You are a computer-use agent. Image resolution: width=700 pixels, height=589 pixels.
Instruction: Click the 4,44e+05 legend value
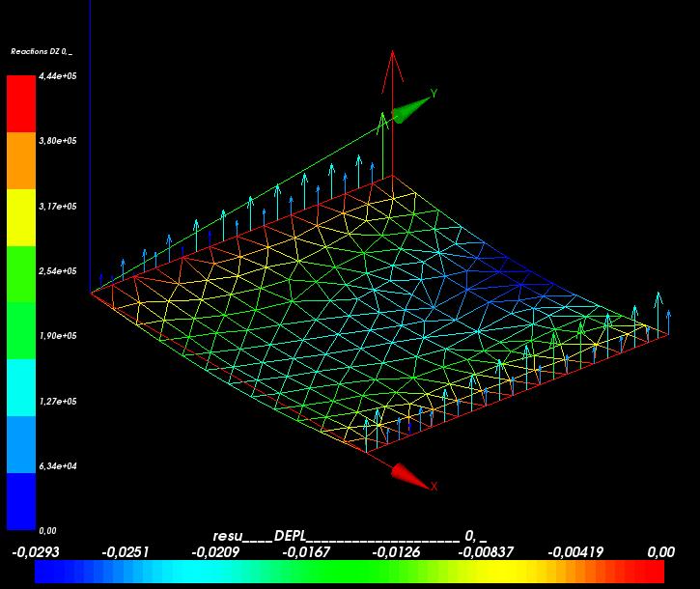coord(58,76)
